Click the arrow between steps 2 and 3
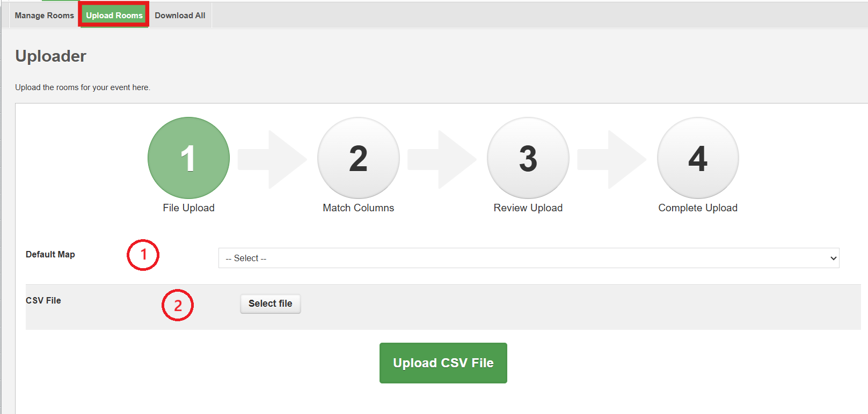 pyautogui.click(x=442, y=159)
